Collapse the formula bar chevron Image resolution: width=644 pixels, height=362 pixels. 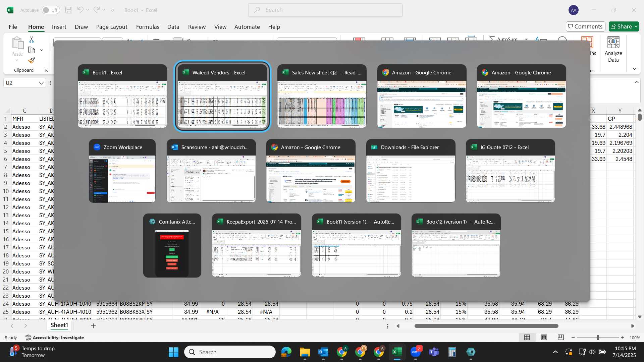636,82
